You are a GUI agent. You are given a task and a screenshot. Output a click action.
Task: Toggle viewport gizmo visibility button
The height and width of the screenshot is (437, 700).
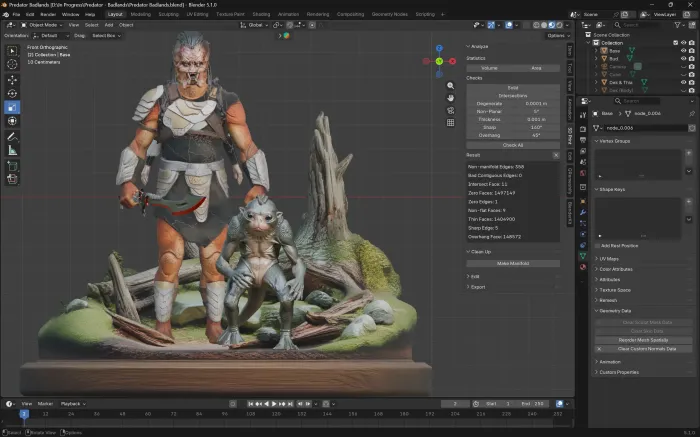click(491, 25)
